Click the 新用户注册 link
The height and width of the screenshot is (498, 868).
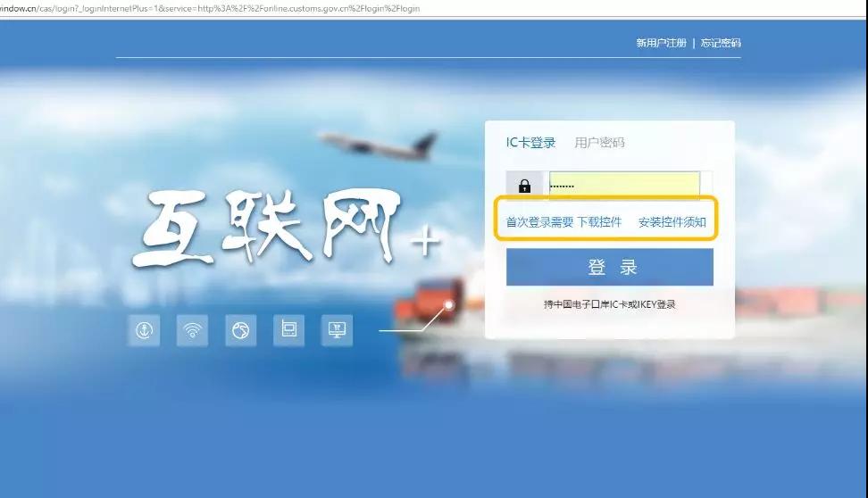(x=661, y=43)
